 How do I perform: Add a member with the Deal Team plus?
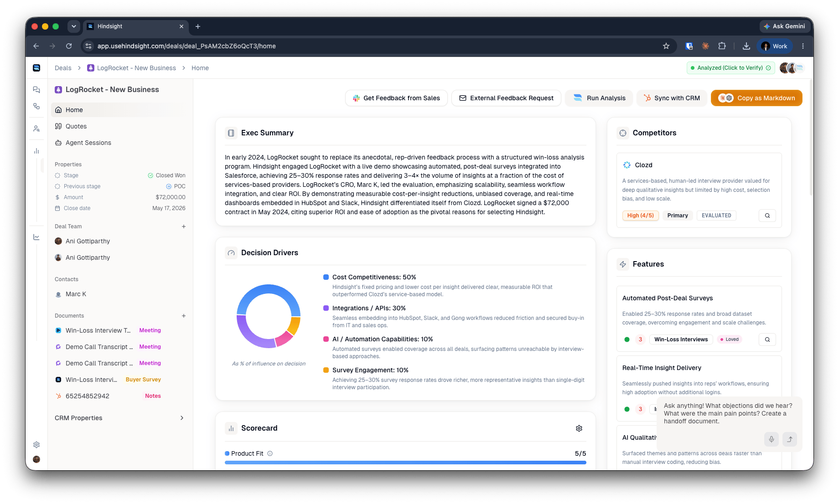coord(184,226)
